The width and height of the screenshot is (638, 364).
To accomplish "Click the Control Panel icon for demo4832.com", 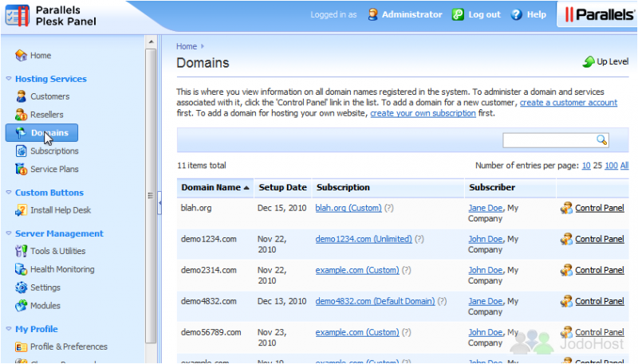I will (566, 301).
